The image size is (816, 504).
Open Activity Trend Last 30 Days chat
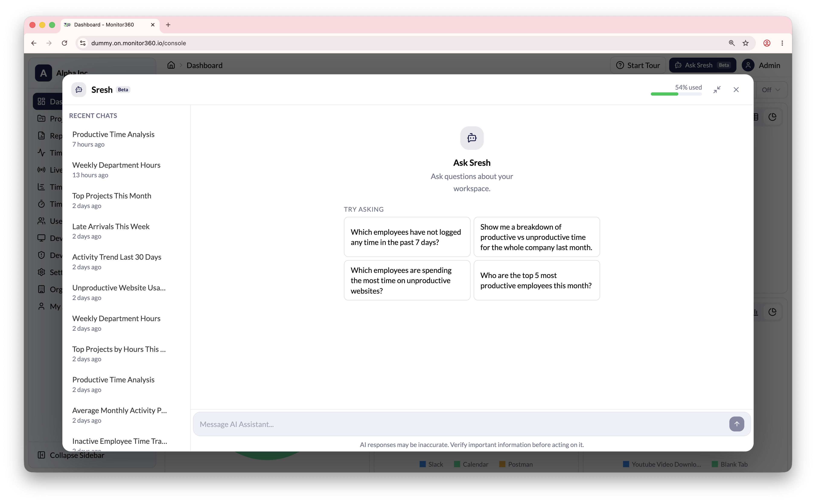[x=126, y=262]
